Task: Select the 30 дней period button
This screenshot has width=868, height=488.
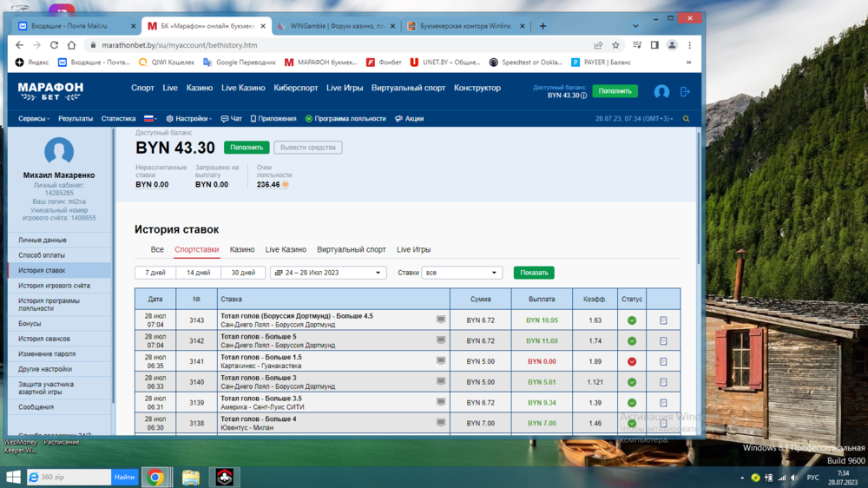Action: pyautogui.click(x=243, y=273)
